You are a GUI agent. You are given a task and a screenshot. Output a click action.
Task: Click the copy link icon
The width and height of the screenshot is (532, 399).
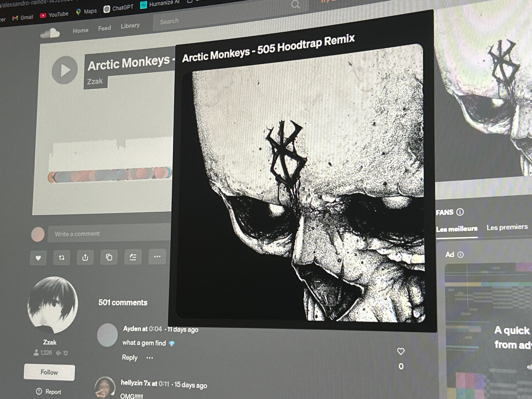[x=109, y=257]
